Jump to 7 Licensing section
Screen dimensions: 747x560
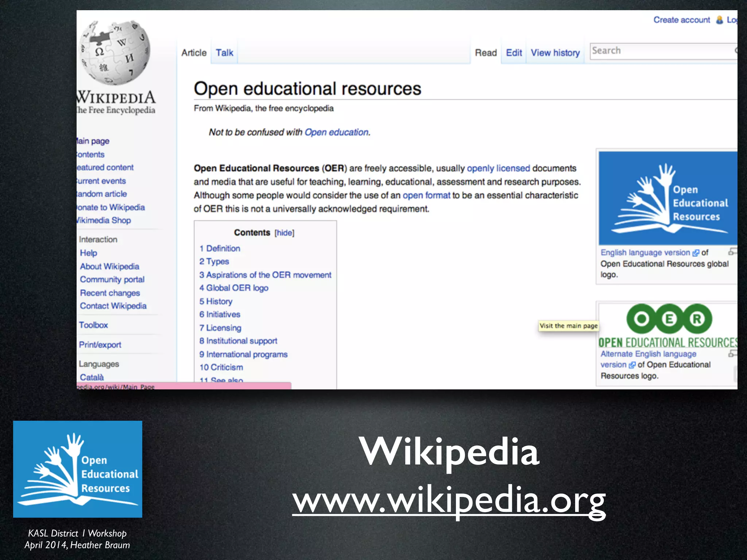tap(220, 328)
